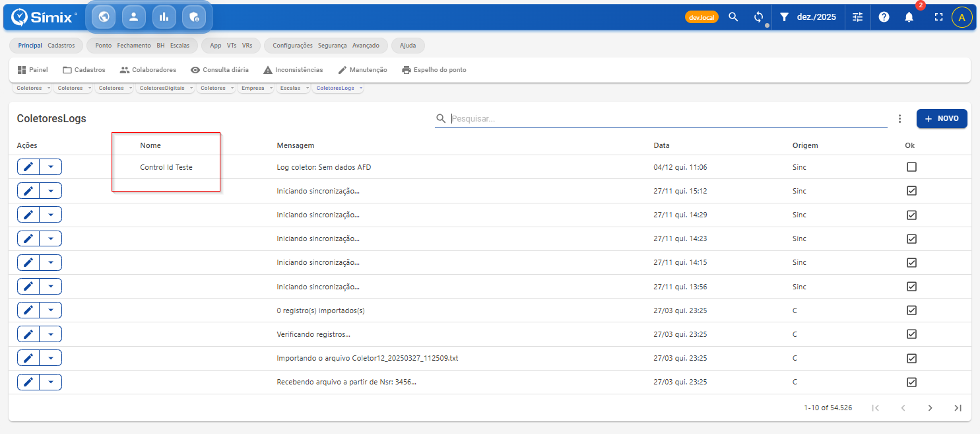Viewport: 980px width, 434px height.
Task: Sort by the Data column header
Action: 661,145
